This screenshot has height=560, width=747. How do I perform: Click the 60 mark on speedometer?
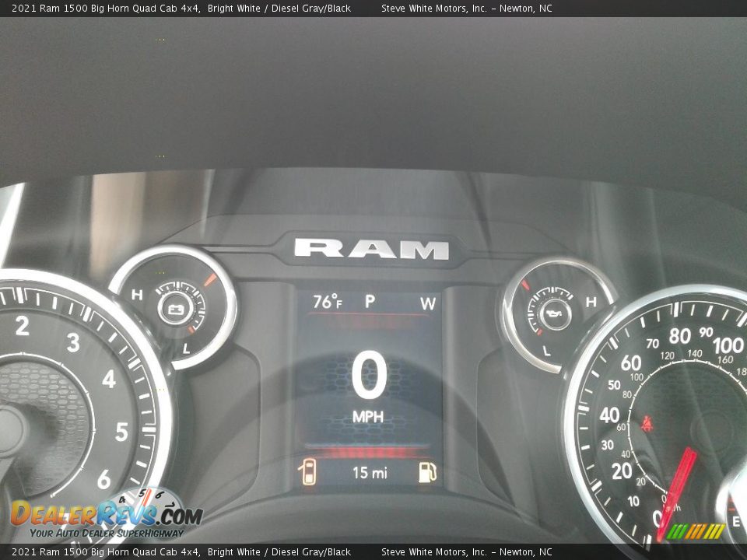[631, 363]
